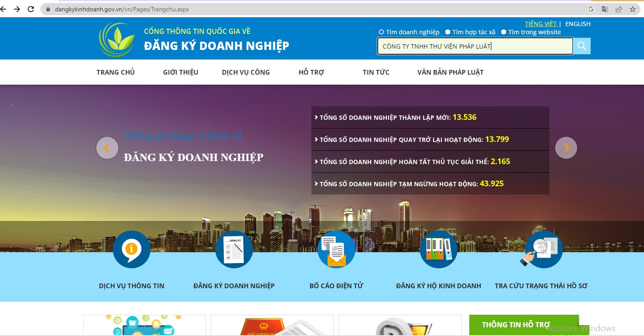Click the THÔNG TIN HỖ TRỢ green banner
644x336 pixels.
[524, 324]
